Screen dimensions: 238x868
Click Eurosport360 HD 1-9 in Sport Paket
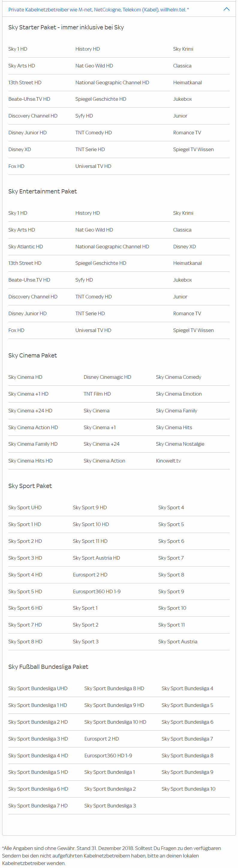[x=97, y=591]
